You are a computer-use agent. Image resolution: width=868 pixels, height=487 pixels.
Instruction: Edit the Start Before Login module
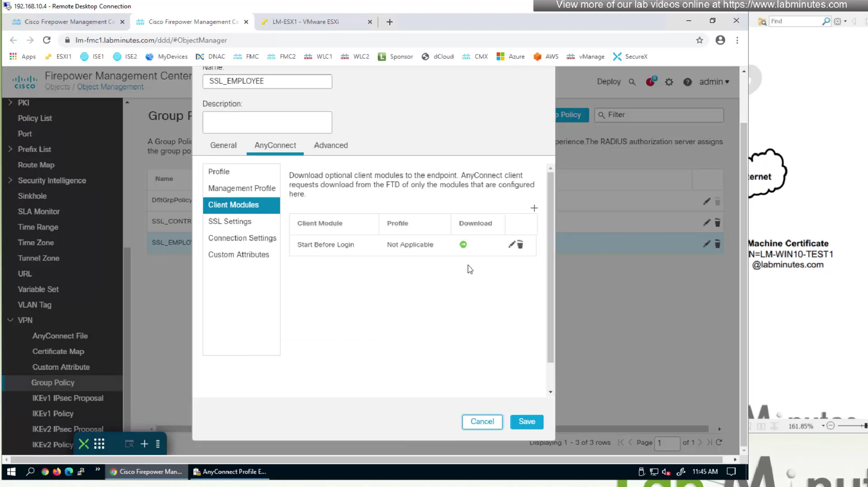click(x=512, y=244)
